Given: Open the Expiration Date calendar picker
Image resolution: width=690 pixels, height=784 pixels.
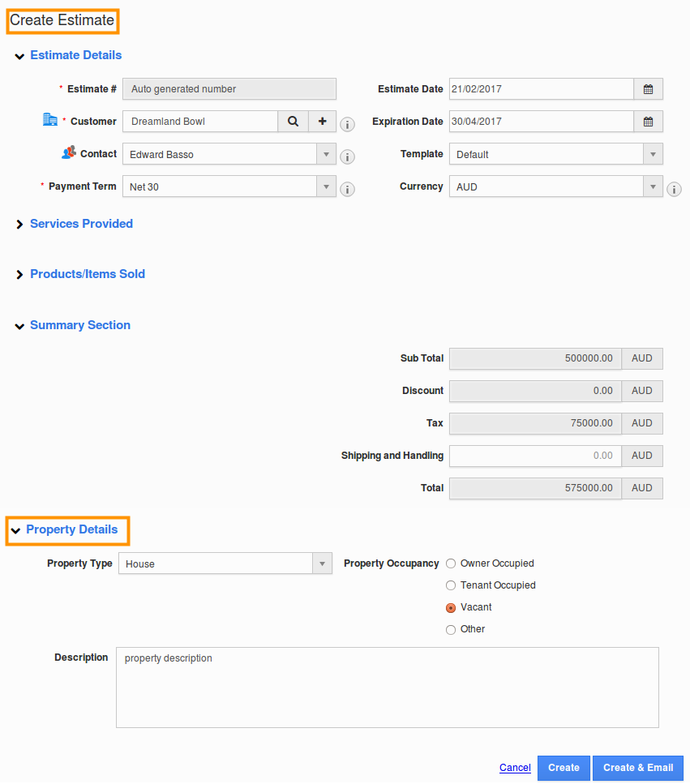Looking at the screenshot, I should click(648, 122).
